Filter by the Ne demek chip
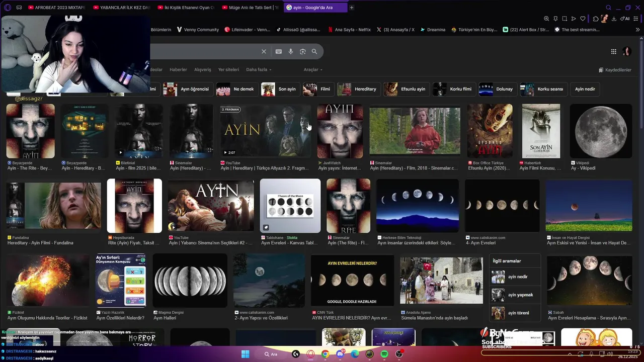644x362 pixels. [x=237, y=89]
